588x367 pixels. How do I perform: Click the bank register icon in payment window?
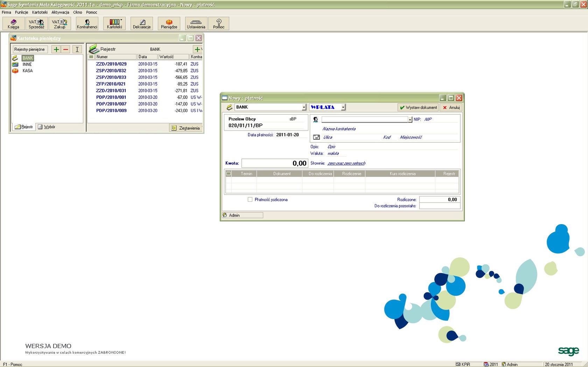coord(230,107)
